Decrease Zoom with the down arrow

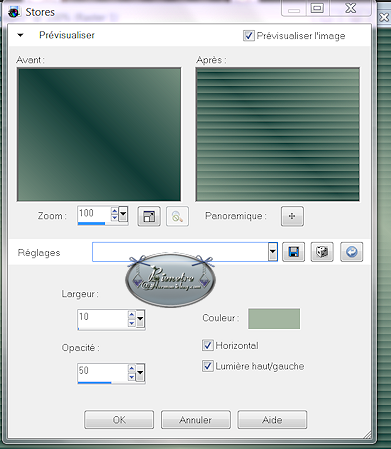(114, 217)
